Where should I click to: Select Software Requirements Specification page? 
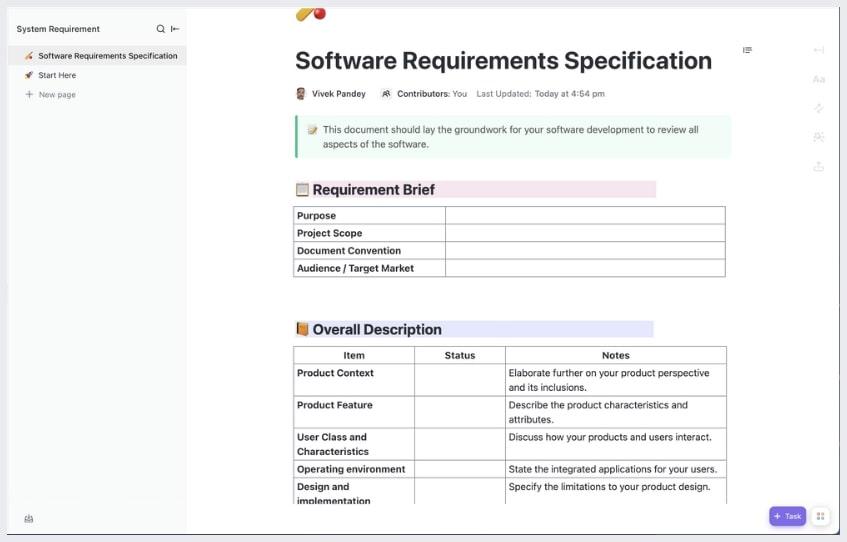tap(107, 56)
